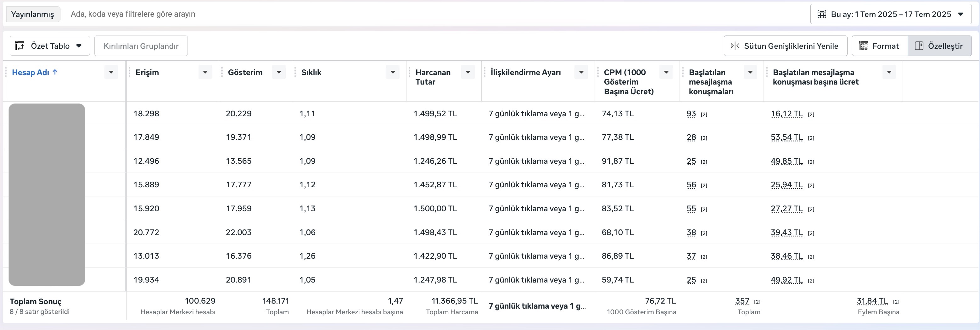This screenshot has height=330, width=980.
Task: Open Başlatılan mesajlaşma konuşmaları column dropdown arrow
Action: [750, 72]
